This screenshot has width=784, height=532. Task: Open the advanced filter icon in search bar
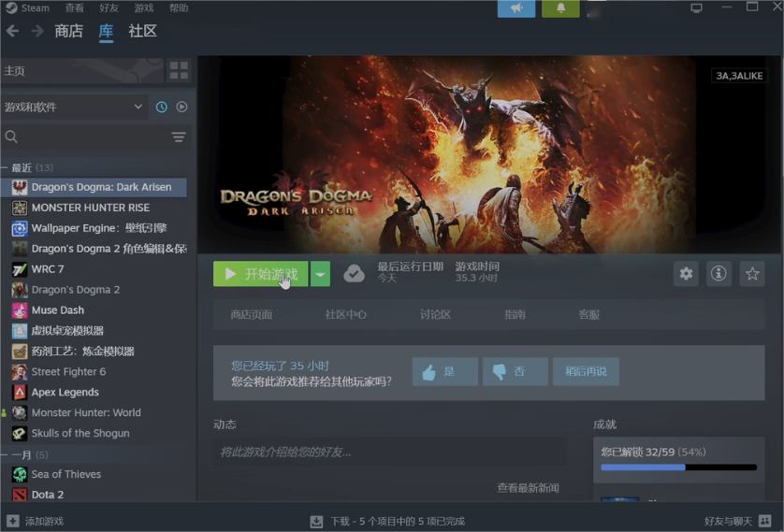tap(178, 137)
